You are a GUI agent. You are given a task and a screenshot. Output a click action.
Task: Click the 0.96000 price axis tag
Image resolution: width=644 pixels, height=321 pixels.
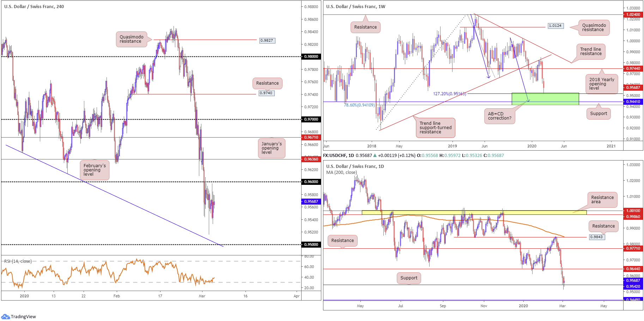(311, 182)
